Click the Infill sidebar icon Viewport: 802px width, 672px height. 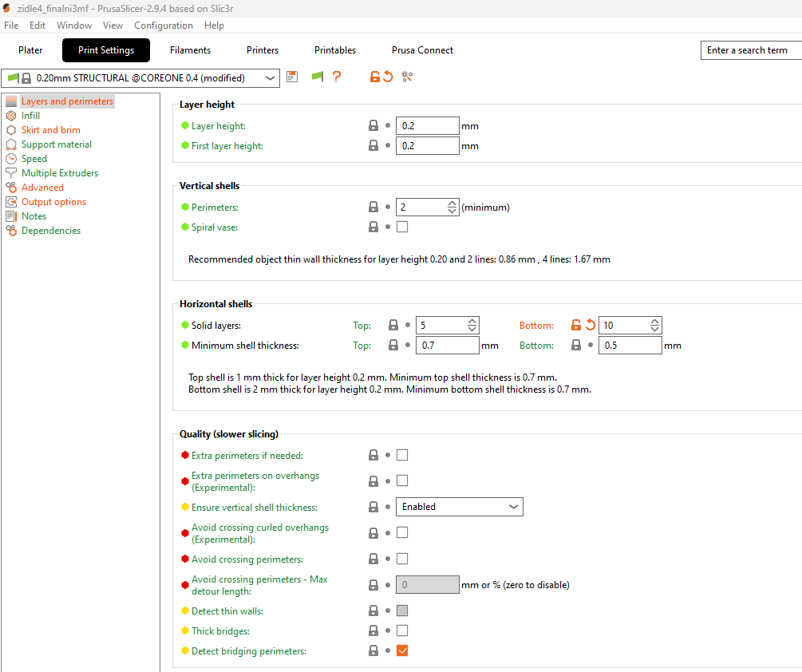[11, 116]
